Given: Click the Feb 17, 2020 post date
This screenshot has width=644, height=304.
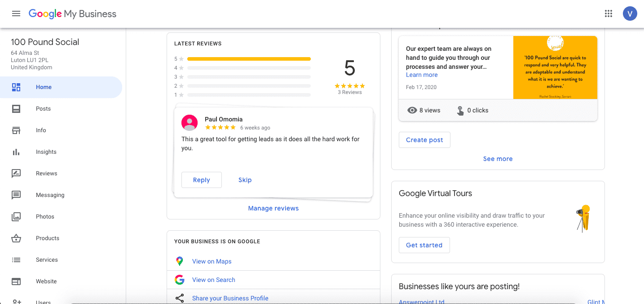Looking at the screenshot, I should [421, 87].
